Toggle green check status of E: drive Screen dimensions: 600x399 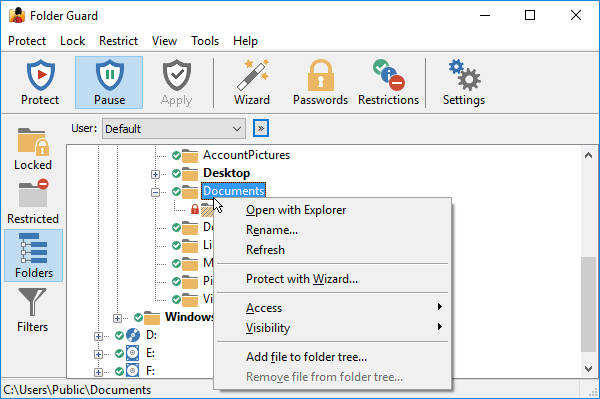coord(119,353)
